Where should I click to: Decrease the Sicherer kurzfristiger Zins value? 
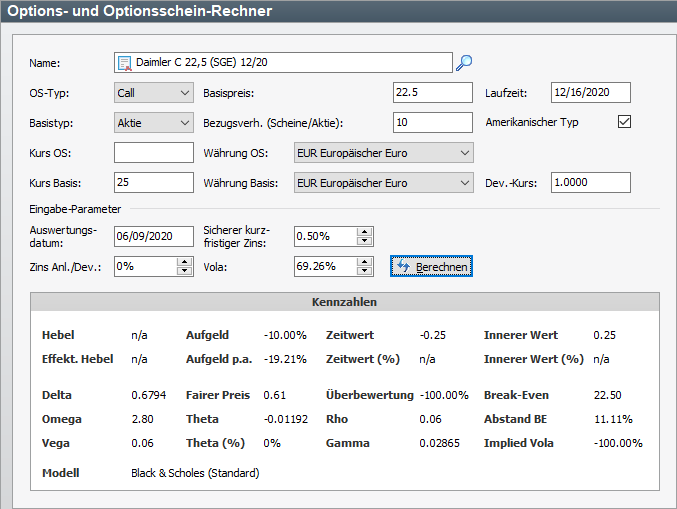point(365,241)
